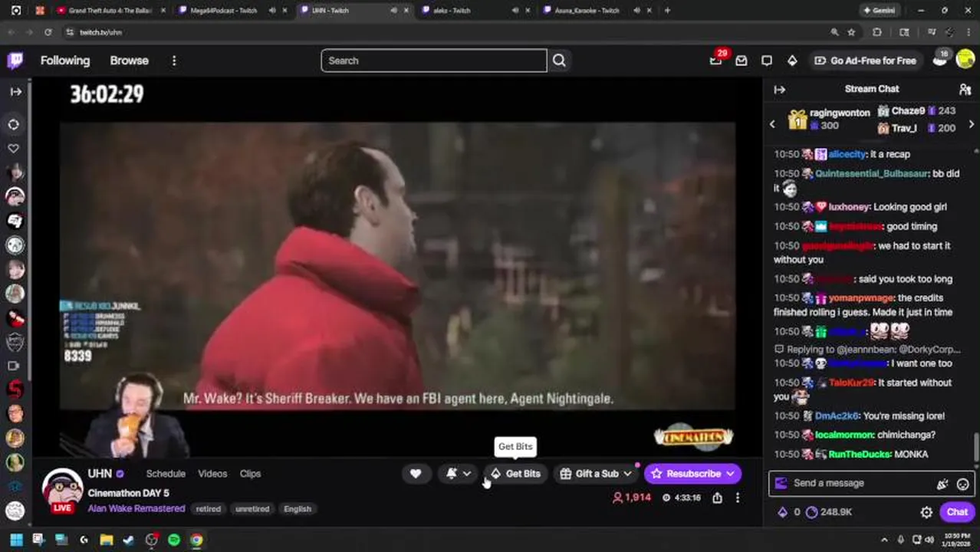Switch to Mega64Podcast Twitch browser tab

click(x=224, y=11)
